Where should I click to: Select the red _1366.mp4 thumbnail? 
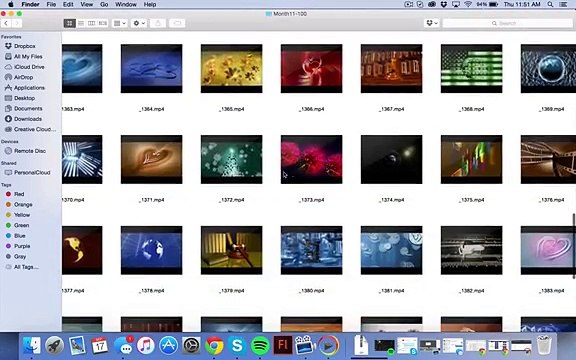coord(312,69)
